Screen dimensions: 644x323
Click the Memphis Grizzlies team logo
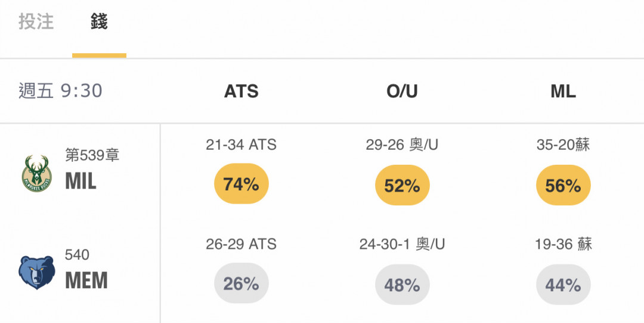pos(36,272)
